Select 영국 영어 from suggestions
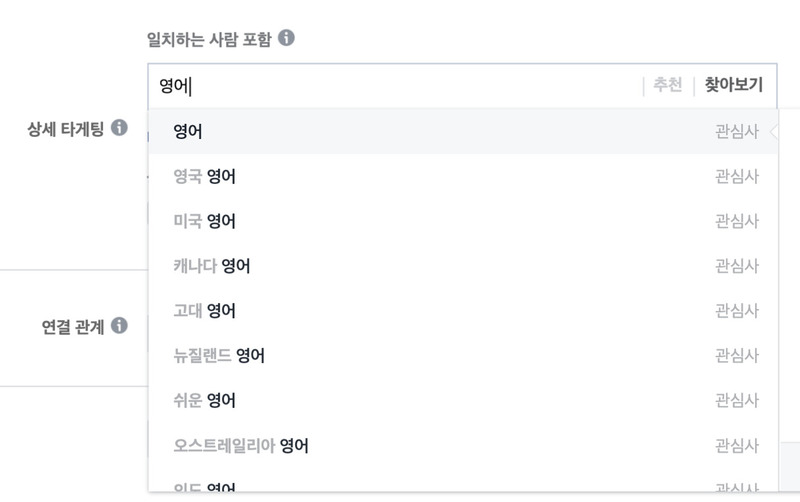The height and width of the screenshot is (502, 800). 463,177
